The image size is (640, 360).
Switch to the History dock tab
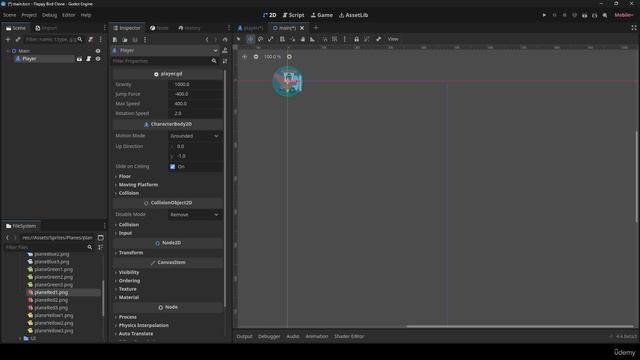point(189,28)
